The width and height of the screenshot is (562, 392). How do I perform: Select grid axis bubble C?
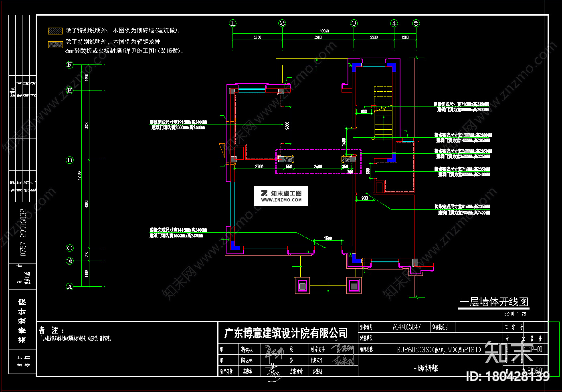[x=70, y=248]
